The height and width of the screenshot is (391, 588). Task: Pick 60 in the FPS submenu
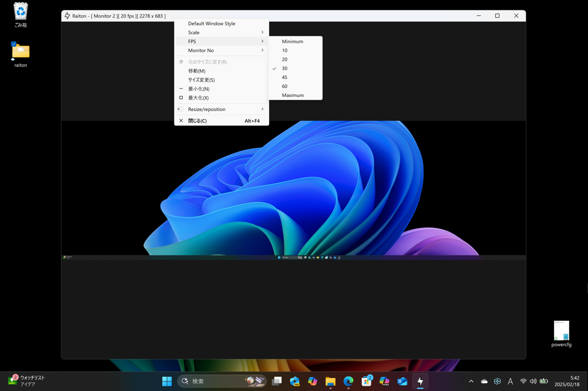click(x=295, y=86)
